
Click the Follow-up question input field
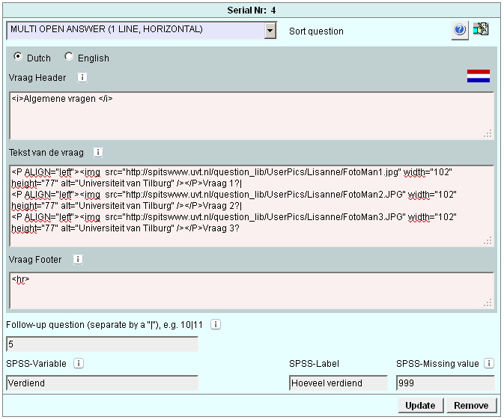click(x=102, y=344)
